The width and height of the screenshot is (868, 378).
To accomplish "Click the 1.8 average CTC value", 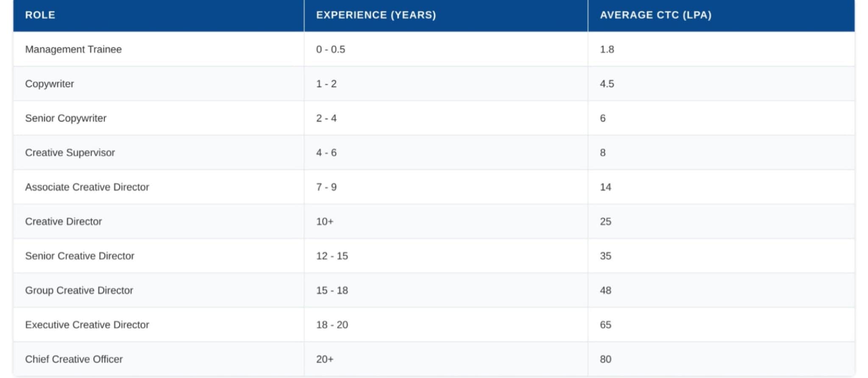I will point(607,50).
